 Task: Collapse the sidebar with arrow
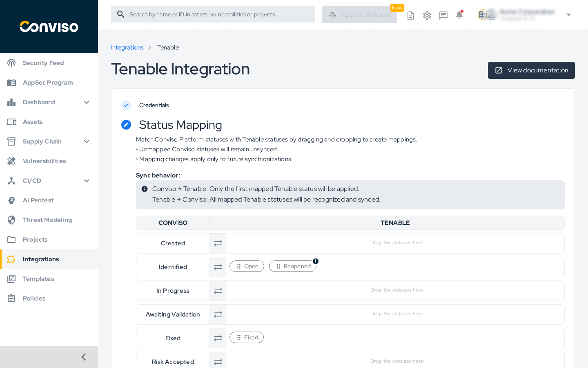point(84,357)
